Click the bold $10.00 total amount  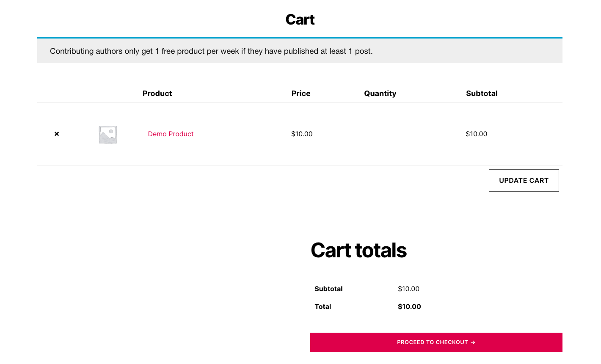point(409,306)
